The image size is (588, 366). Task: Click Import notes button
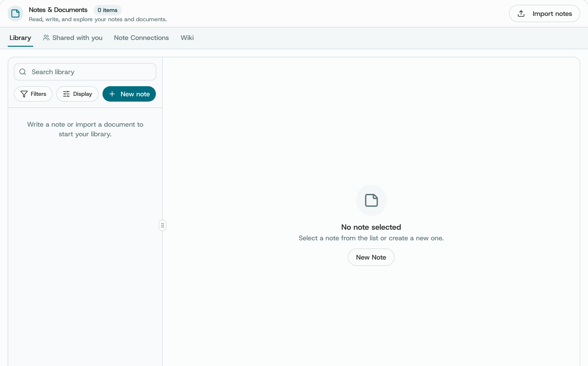[x=544, y=13]
